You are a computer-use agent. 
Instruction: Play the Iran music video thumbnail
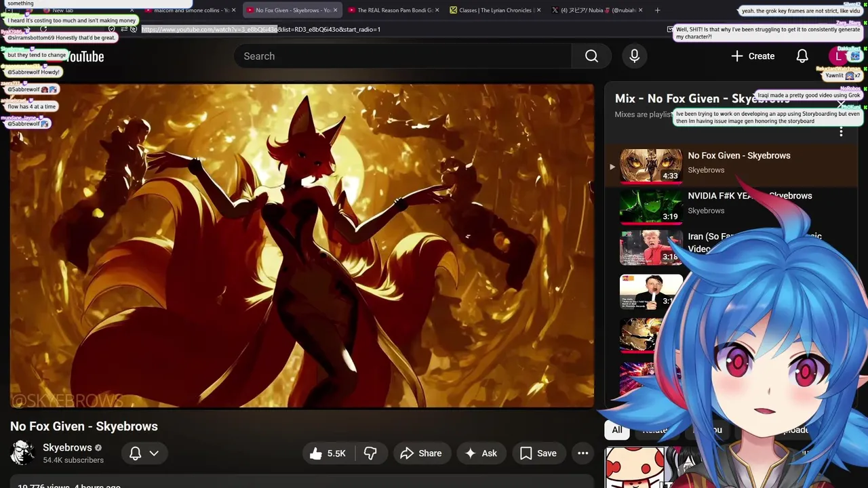pos(651,247)
